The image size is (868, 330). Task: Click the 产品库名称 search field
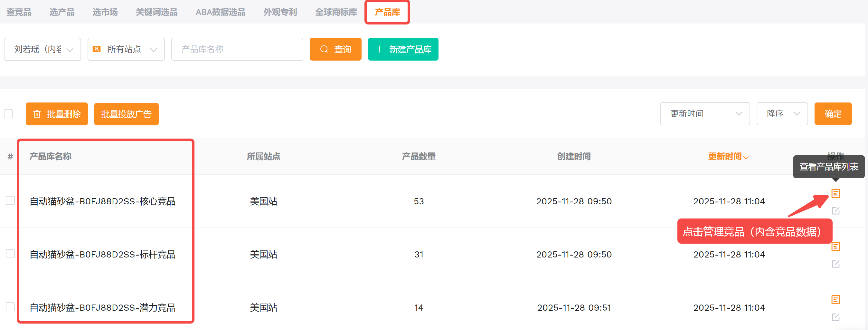[x=237, y=49]
